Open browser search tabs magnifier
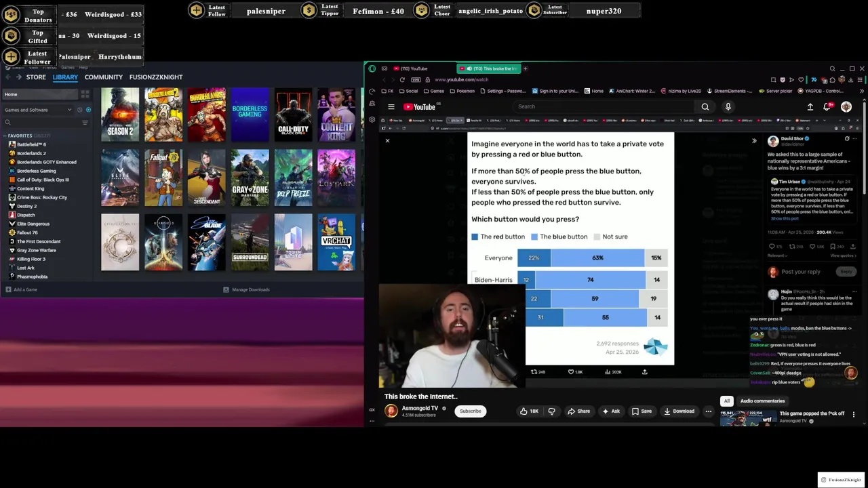 click(x=832, y=68)
